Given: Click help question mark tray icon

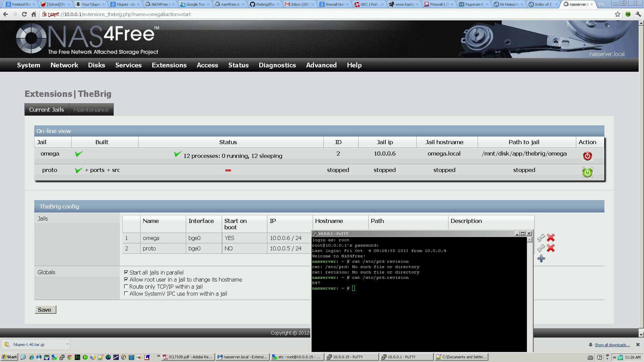Looking at the screenshot, I should pos(599,357).
